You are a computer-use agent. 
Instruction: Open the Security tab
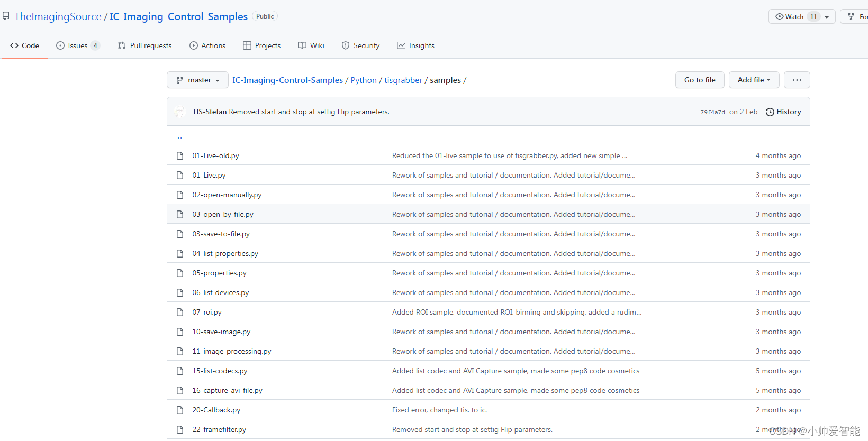360,45
